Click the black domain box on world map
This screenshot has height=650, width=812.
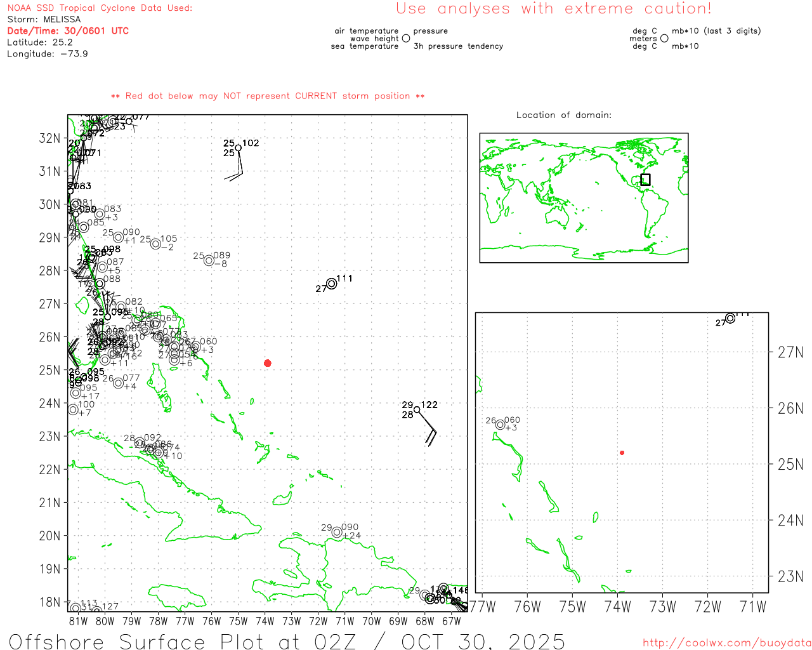(x=645, y=180)
